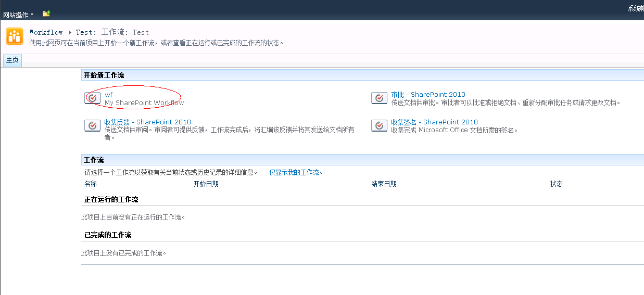
Task: Click the 审批 - SharePoint 2010 icon
Action: pyautogui.click(x=379, y=98)
